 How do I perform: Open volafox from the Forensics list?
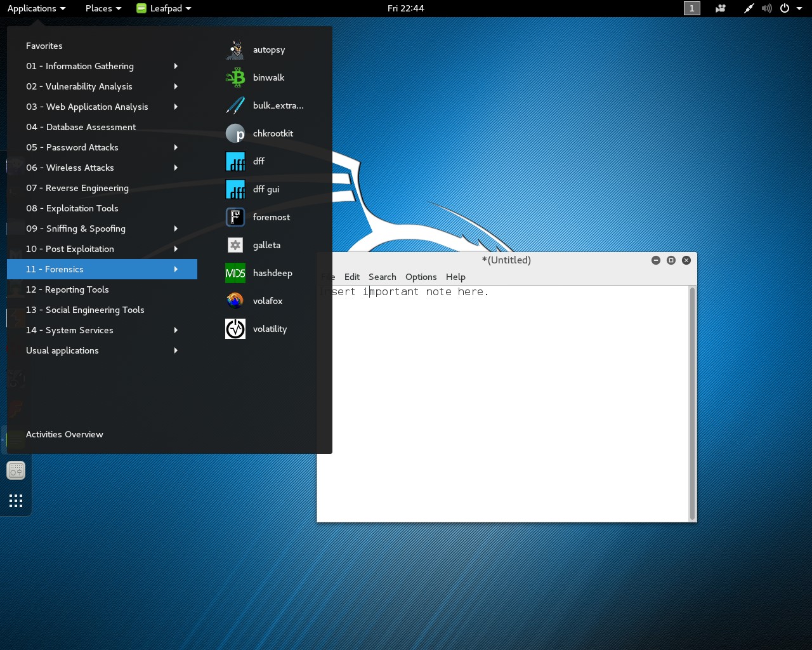tap(267, 301)
